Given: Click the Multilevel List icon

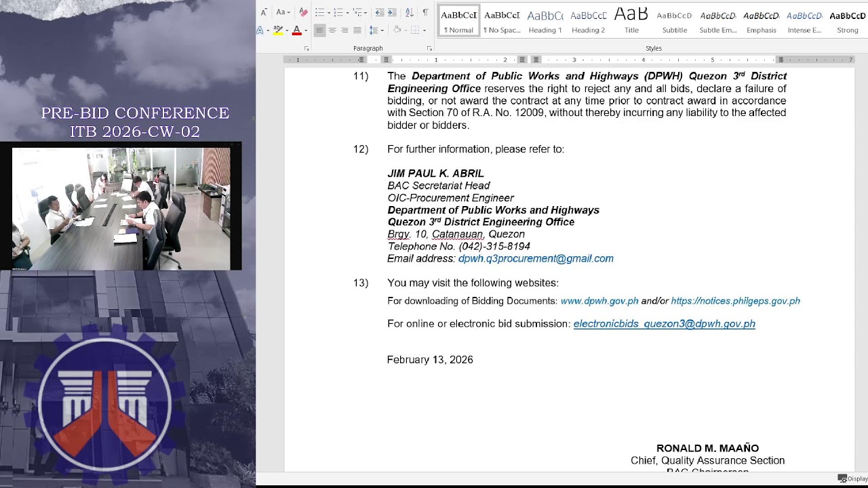Looking at the screenshot, I should [x=357, y=12].
